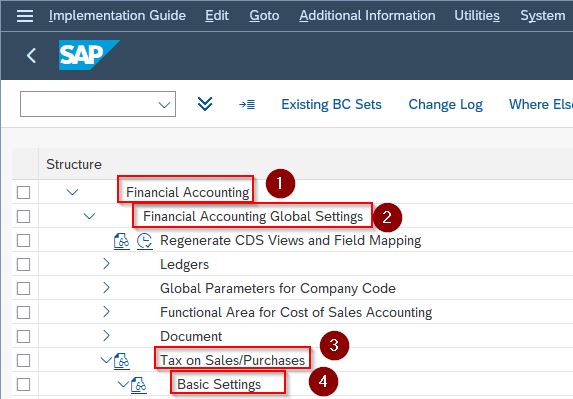Viewport: 573px width, 399px height.
Task: Open the Goto menu
Action: (x=264, y=16)
